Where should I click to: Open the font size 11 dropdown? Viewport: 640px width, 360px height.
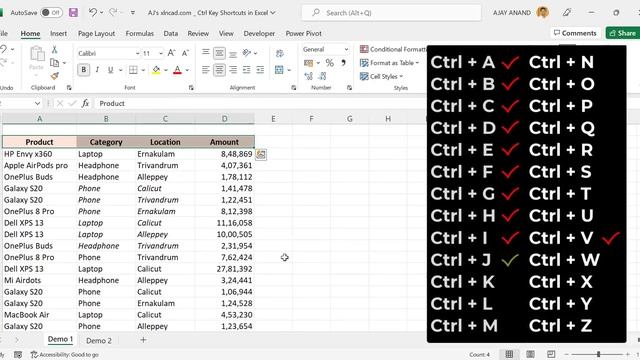161,53
